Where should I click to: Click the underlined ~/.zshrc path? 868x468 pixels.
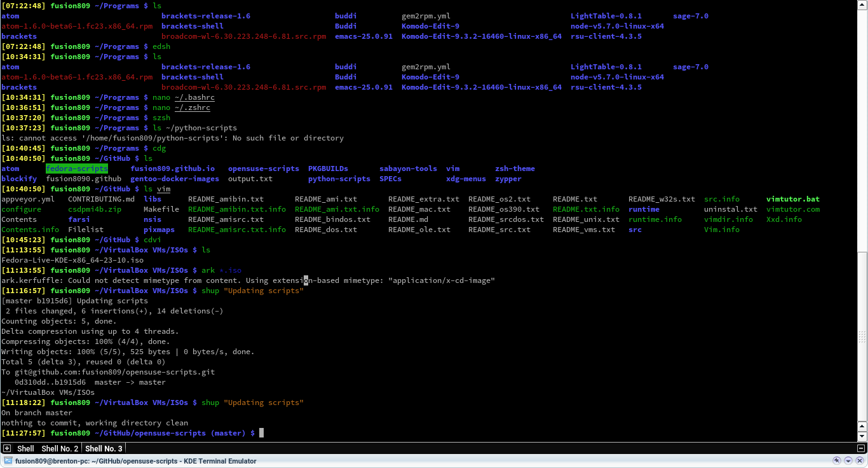point(193,107)
